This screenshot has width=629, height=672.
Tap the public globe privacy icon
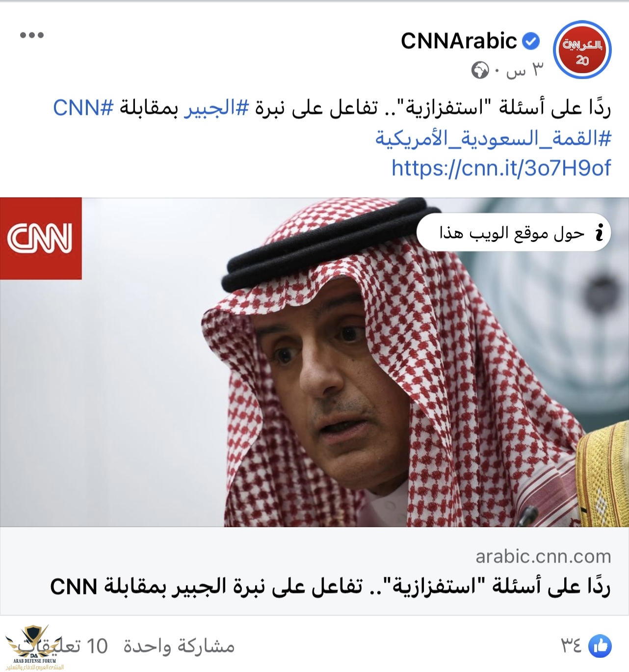(x=480, y=71)
